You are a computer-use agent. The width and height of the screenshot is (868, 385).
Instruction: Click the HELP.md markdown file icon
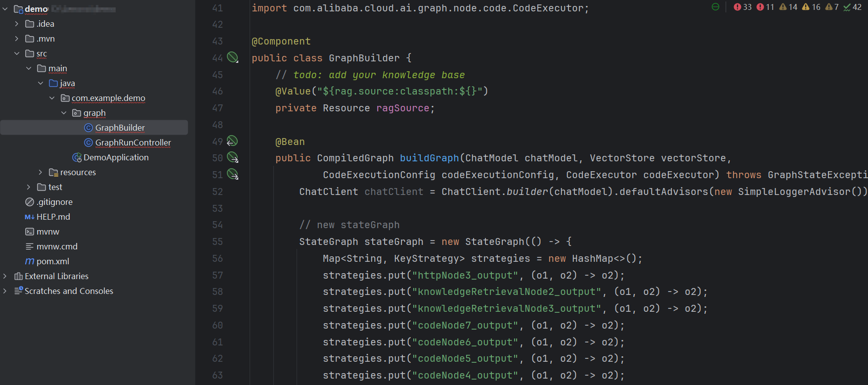click(x=30, y=217)
